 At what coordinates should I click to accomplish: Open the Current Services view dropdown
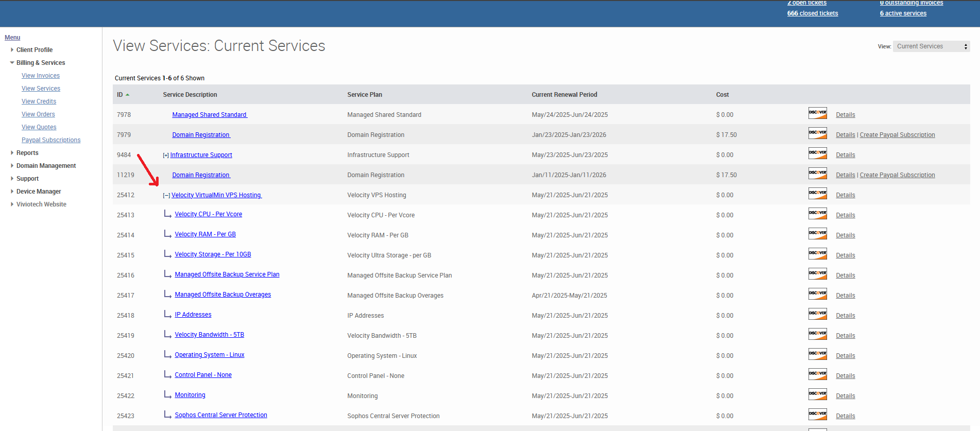[931, 46]
